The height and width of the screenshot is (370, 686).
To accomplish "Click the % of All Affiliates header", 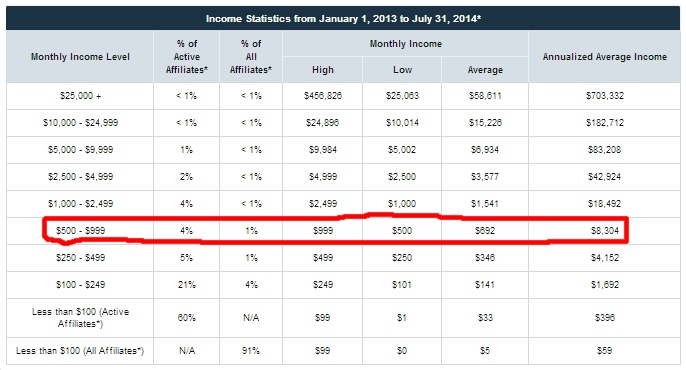I will 251,57.
